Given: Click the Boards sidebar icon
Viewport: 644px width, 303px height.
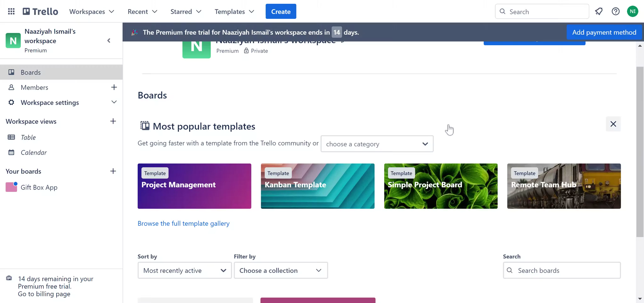Looking at the screenshot, I should pos(11,72).
